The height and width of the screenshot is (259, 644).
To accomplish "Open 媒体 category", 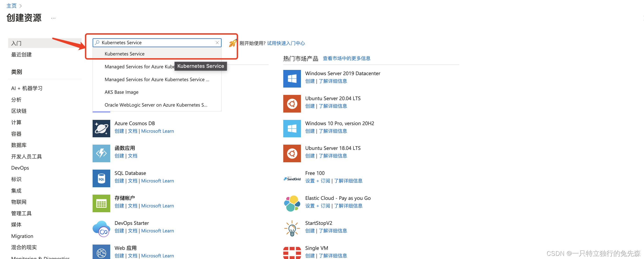I will (x=16, y=224).
